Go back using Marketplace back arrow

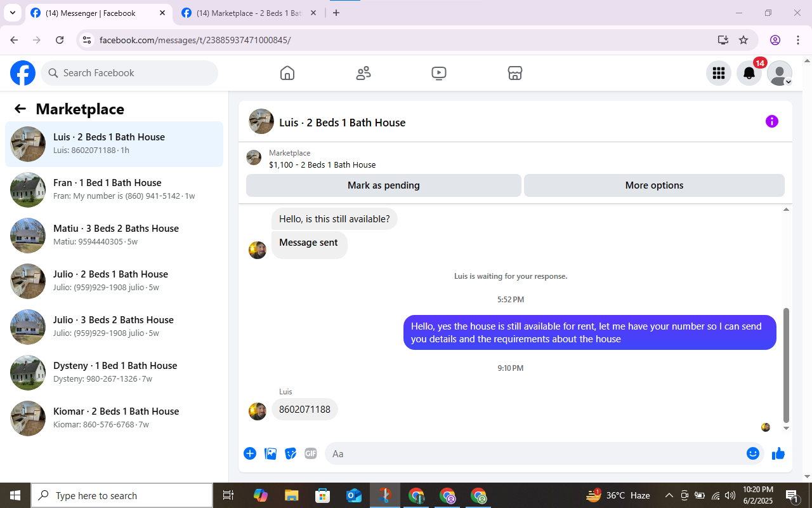tap(20, 109)
